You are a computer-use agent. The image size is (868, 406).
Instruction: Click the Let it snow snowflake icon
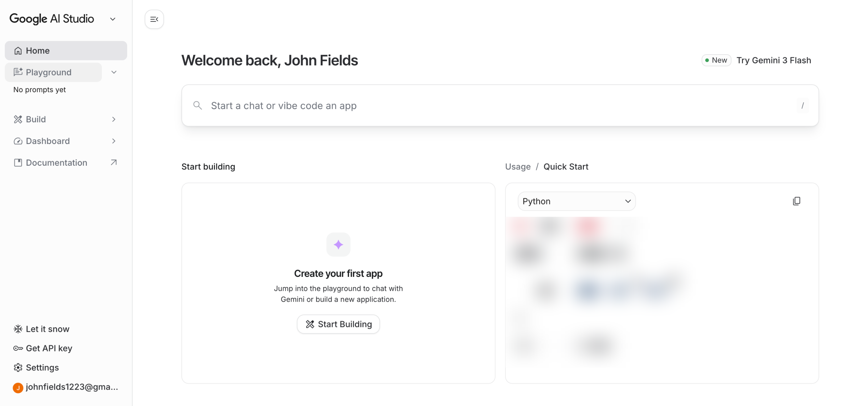click(18, 329)
